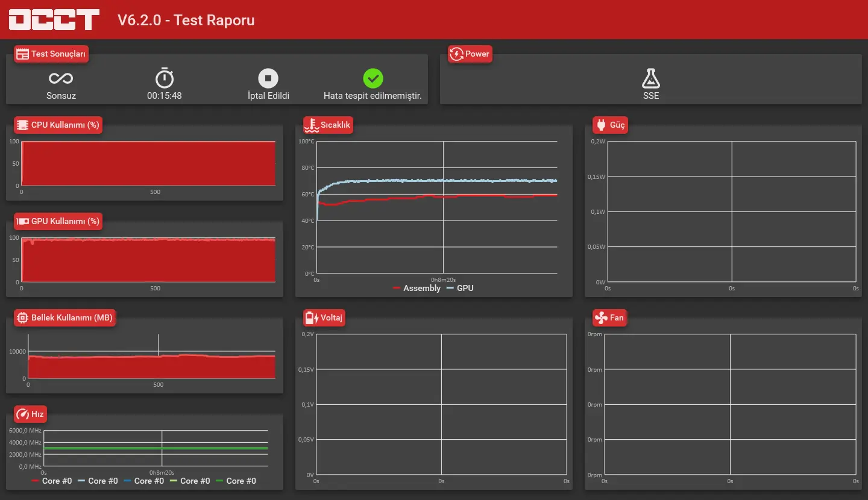The image size is (868, 500).
Task: Click the OCCT logo in the header
Action: click(x=54, y=19)
